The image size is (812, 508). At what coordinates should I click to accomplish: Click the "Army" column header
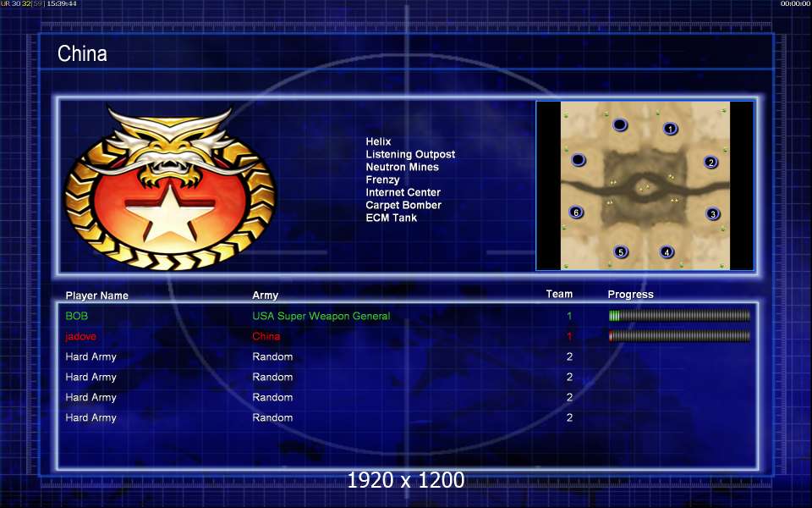pos(265,295)
